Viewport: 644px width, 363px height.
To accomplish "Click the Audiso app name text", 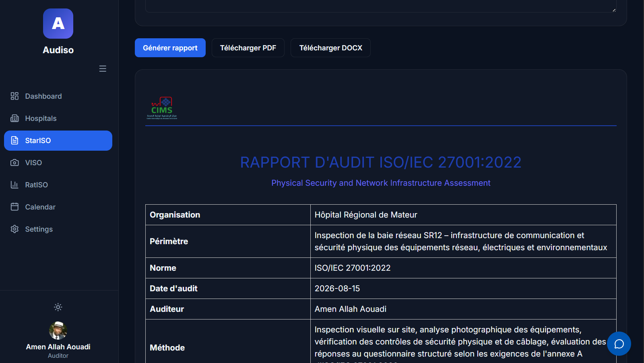I will click(x=58, y=50).
